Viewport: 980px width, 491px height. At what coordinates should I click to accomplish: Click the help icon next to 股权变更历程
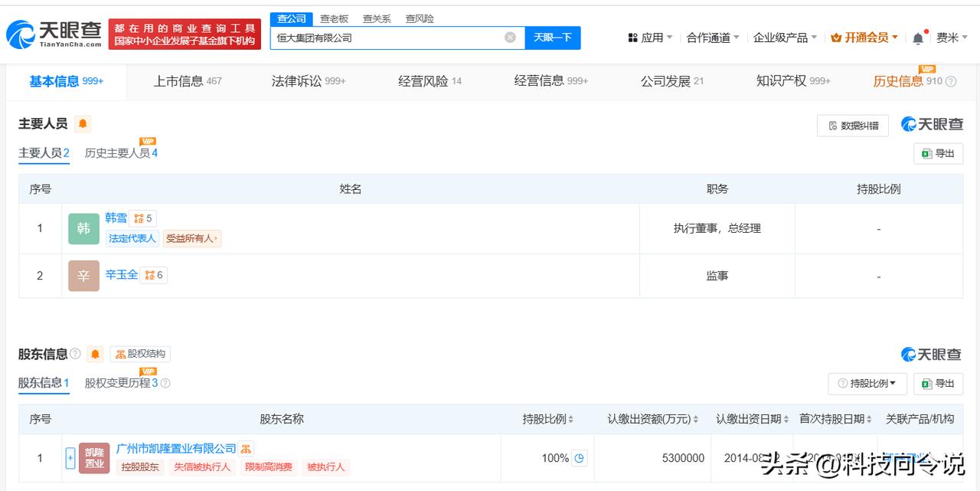pyautogui.click(x=165, y=383)
